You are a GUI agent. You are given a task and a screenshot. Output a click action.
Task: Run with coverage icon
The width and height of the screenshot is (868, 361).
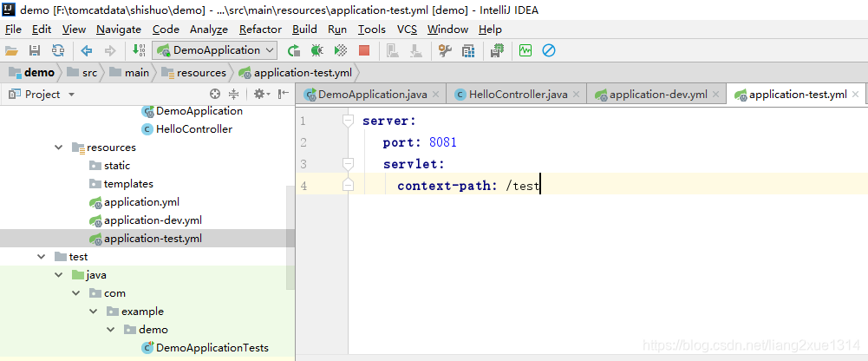point(341,51)
